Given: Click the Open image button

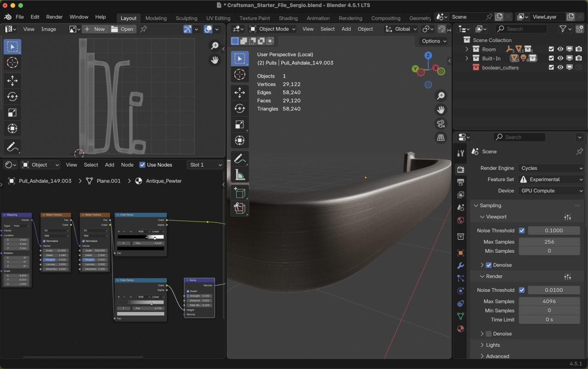Looking at the screenshot, I should (122, 29).
